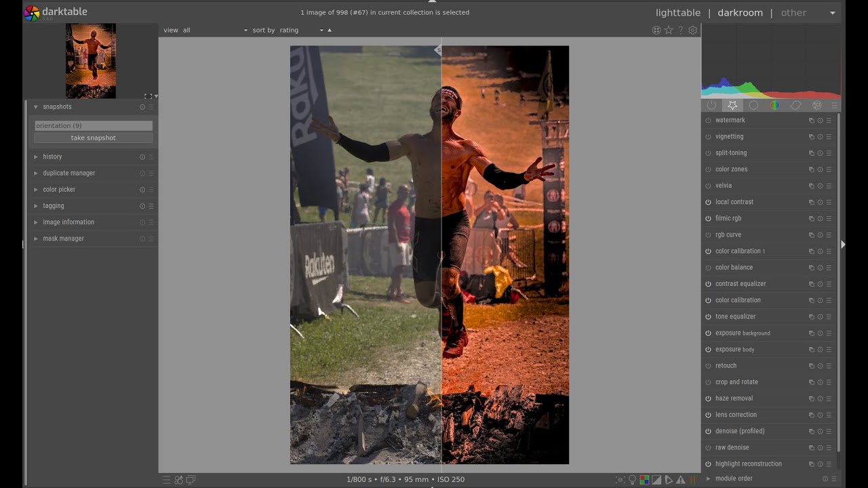868x488 pixels.
Task: Expand the module order panel
Action: click(x=734, y=479)
